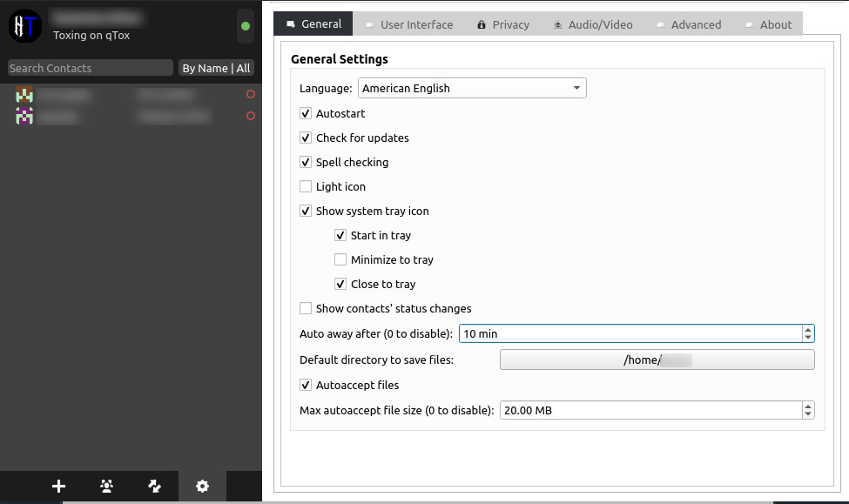Open the file transfers icon
The image size is (849, 504).
tap(155, 486)
